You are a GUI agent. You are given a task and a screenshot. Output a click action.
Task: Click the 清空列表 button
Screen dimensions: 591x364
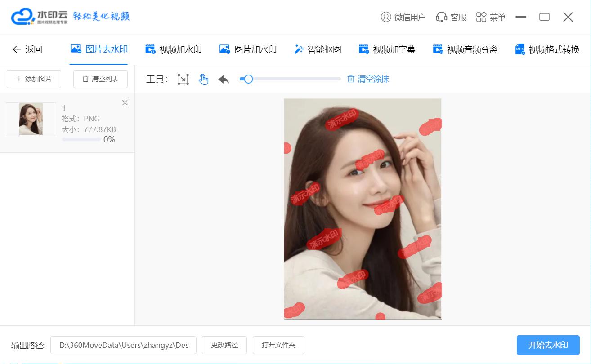100,79
